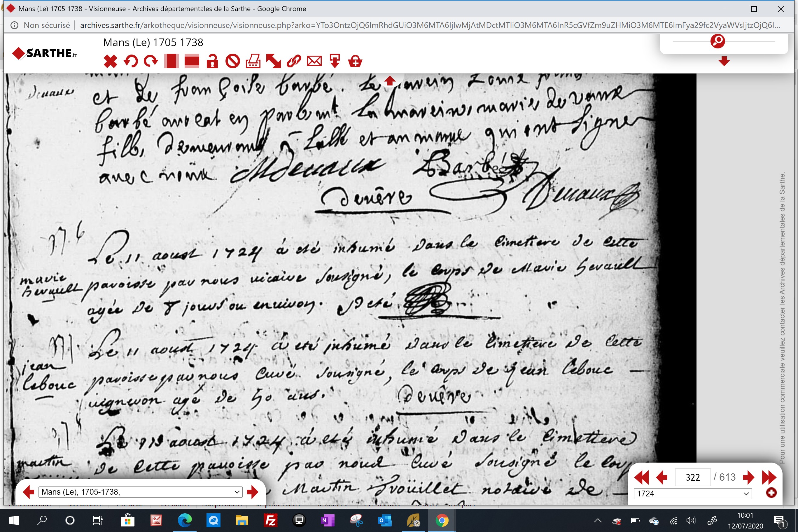
Task: Click page number field showing 322
Action: point(692,477)
